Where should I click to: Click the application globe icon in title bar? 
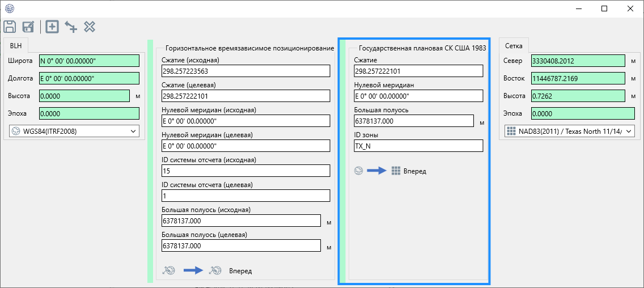pos(9,9)
